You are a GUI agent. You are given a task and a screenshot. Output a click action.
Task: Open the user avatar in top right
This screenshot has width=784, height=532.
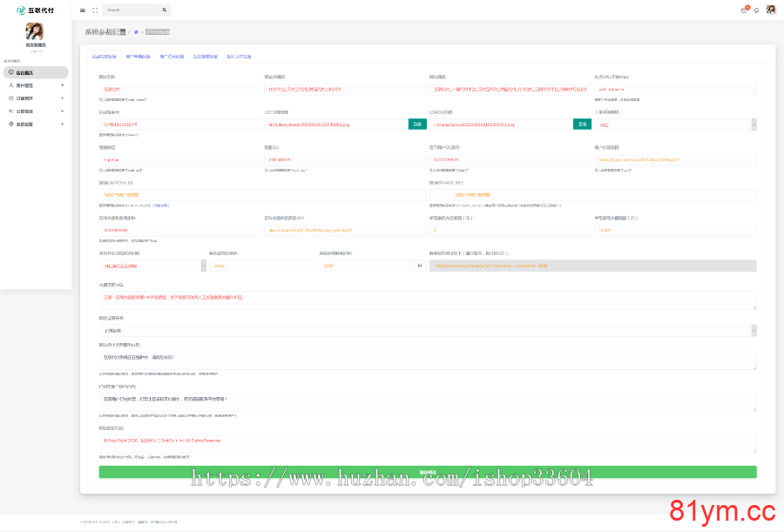[x=771, y=10]
